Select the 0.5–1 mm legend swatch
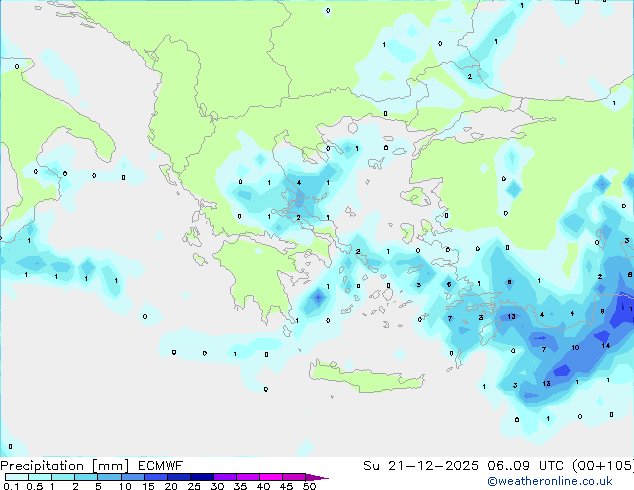The height and width of the screenshot is (490, 634). click(x=40, y=477)
